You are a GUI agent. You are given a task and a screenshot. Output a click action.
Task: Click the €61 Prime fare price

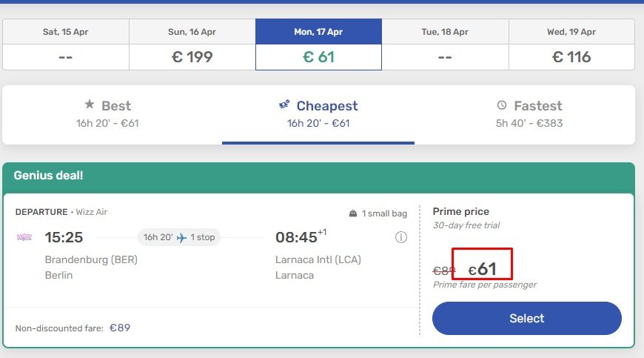[483, 270]
